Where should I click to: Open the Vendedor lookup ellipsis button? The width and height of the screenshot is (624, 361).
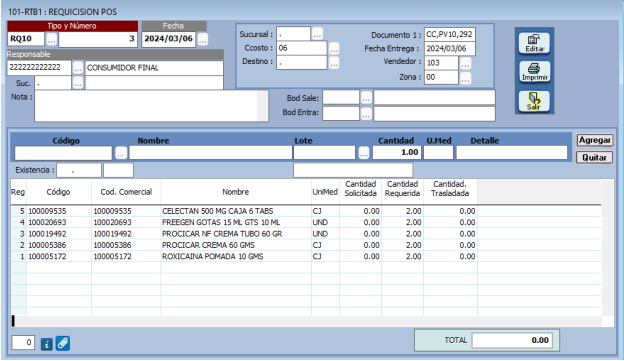tap(465, 63)
